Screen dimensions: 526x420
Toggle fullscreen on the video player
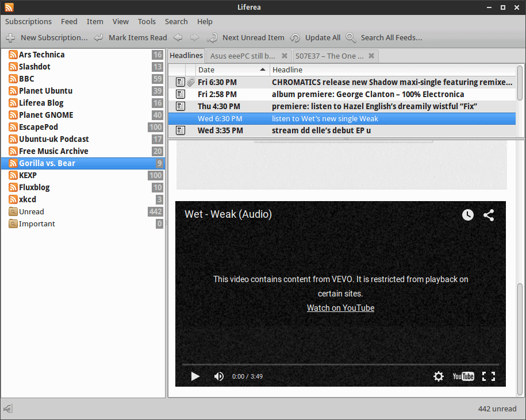489,376
